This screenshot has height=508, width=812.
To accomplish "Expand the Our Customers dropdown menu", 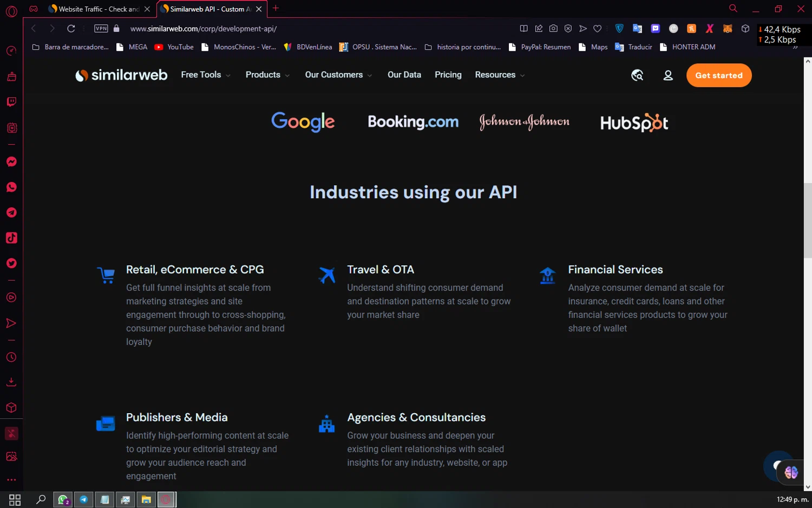I will tap(338, 75).
